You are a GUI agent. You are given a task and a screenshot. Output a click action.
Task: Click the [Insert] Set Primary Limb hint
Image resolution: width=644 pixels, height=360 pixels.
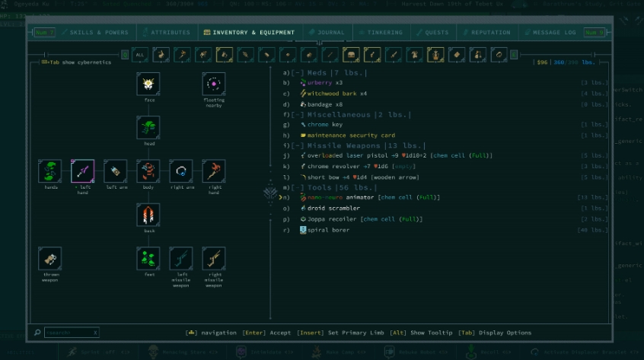coord(340,333)
